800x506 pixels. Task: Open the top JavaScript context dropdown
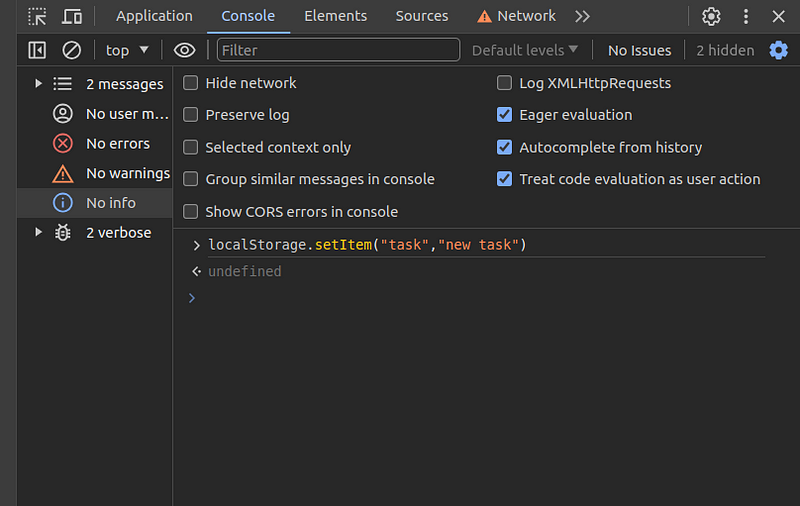coord(127,50)
